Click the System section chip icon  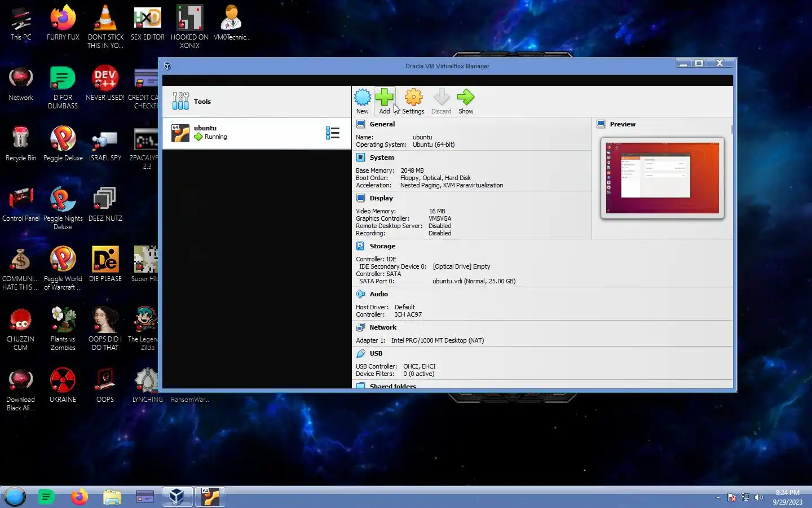(361, 157)
